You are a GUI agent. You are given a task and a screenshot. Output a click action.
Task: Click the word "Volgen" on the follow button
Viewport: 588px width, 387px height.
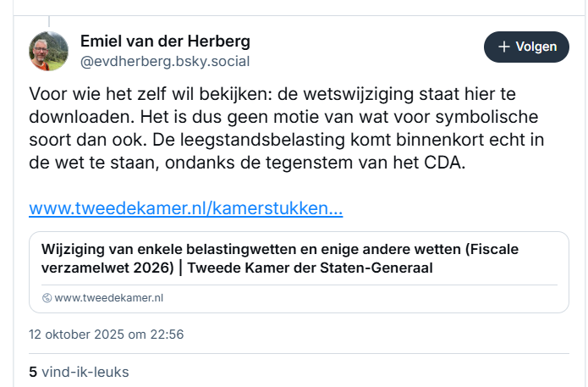click(536, 47)
